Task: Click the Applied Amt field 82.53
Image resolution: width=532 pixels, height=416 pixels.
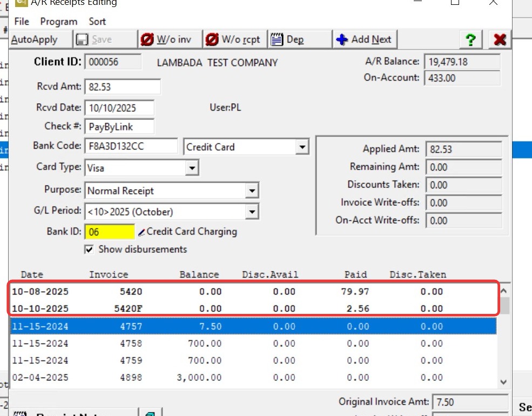Action: 464,149
